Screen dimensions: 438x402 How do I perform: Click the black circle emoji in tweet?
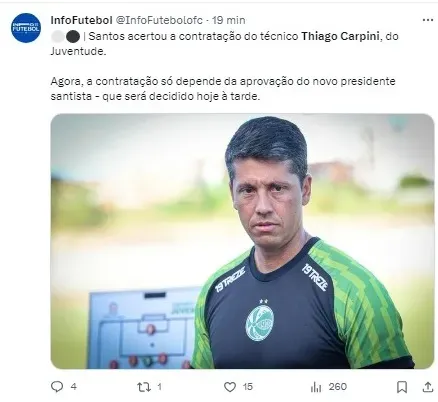pos(73,37)
